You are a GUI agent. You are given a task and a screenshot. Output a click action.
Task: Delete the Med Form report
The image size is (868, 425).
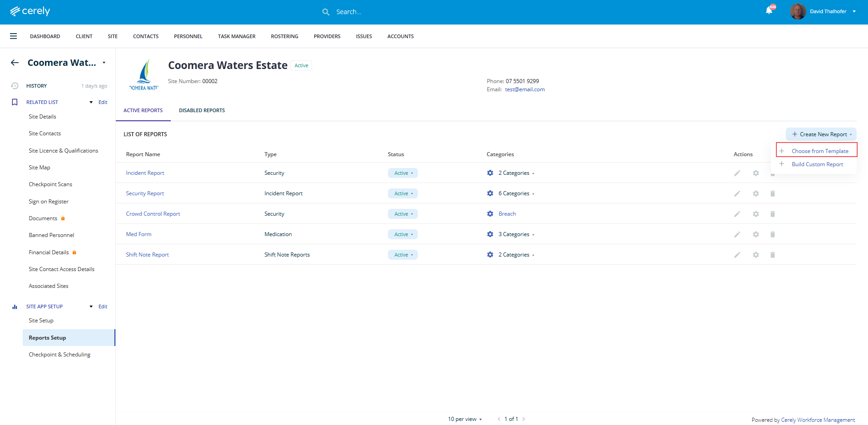(772, 234)
